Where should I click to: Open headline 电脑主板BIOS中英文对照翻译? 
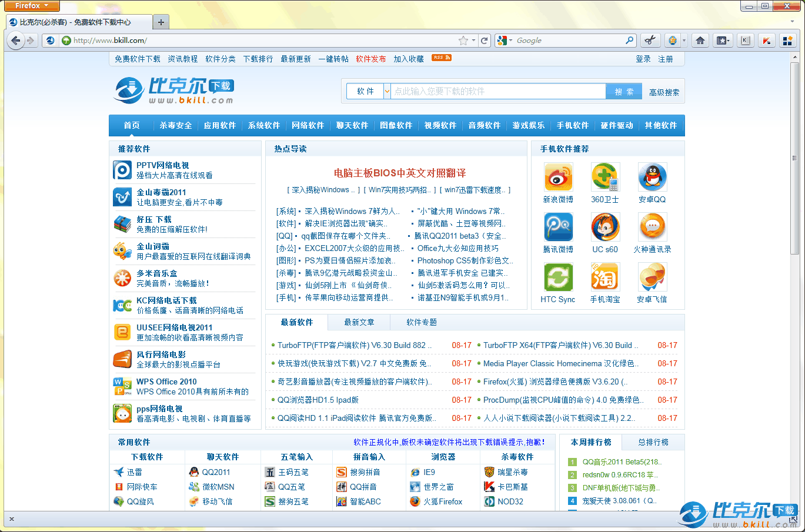pyautogui.click(x=399, y=173)
